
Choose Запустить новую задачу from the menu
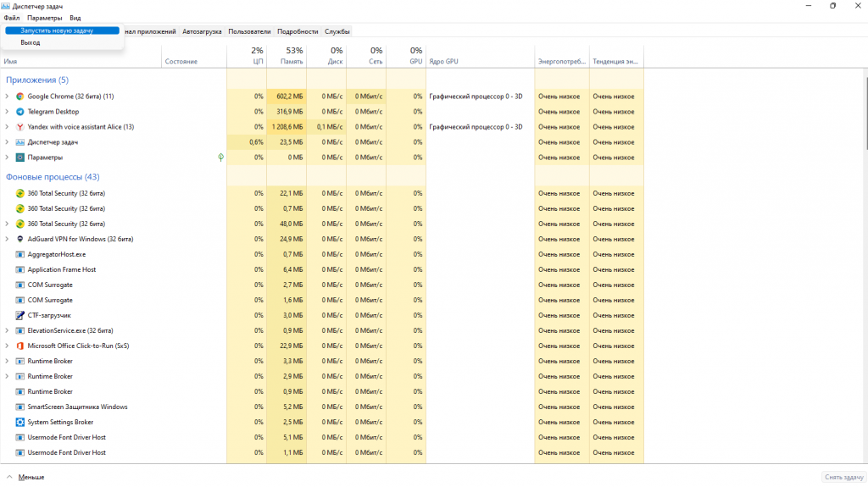click(57, 30)
